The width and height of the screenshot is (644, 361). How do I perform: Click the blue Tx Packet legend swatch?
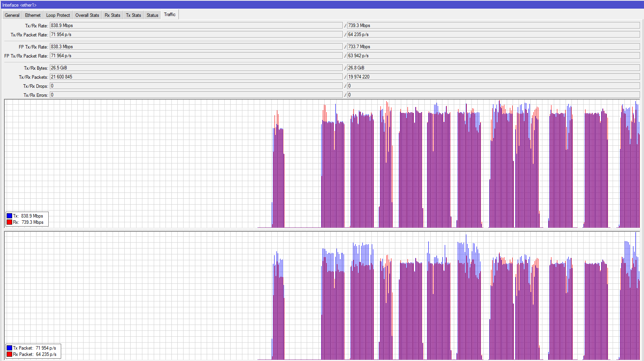point(9,348)
